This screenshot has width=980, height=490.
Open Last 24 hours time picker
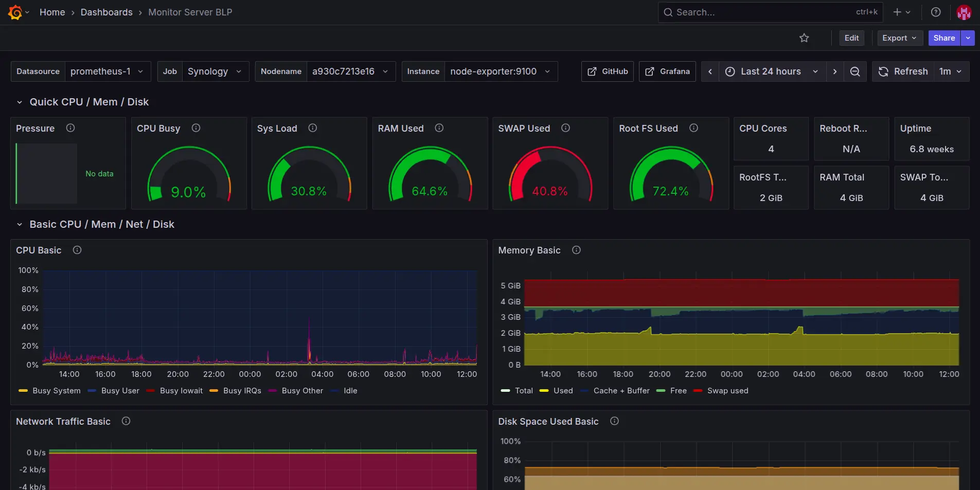(x=772, y=71)
